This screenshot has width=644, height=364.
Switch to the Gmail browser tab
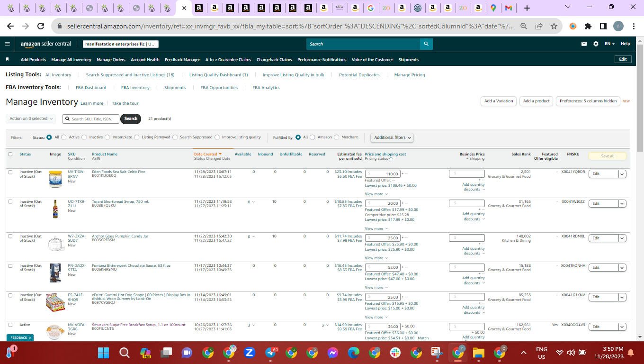click(x=508, y=8)
